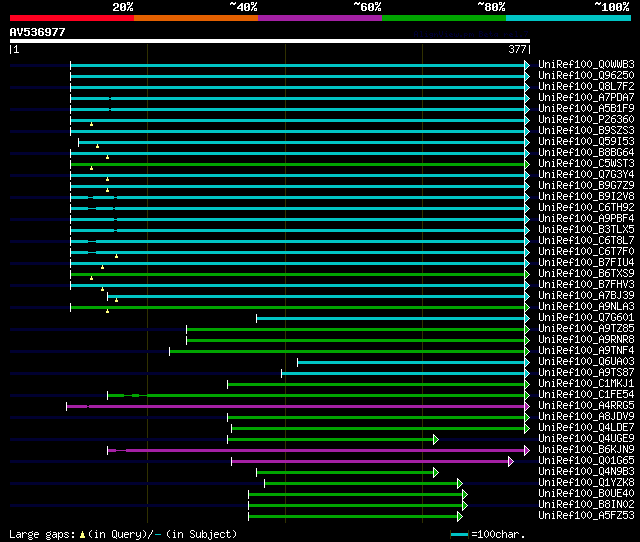
Task: Click the green arrowhead ending the Q4N9B3 bar
Action: tap(436, 473)
